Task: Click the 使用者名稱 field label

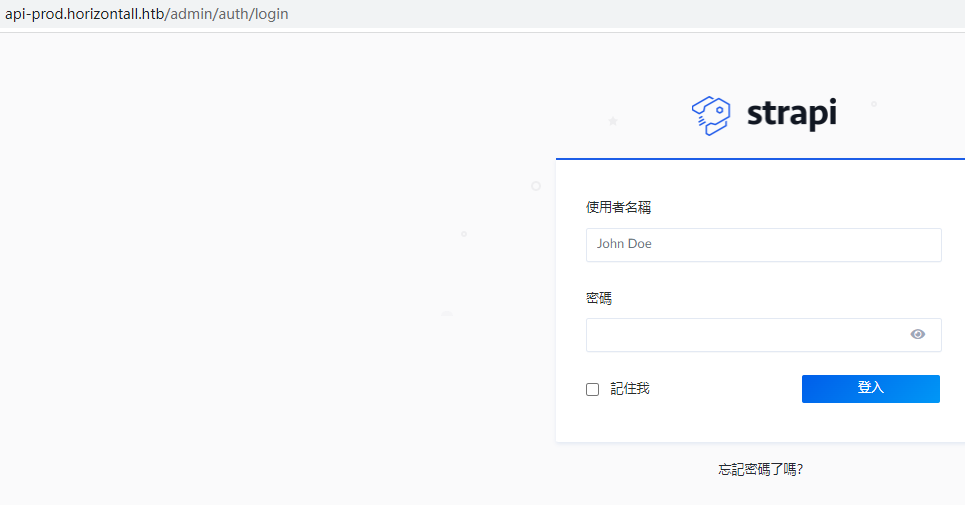Action: tap(619, 207)
